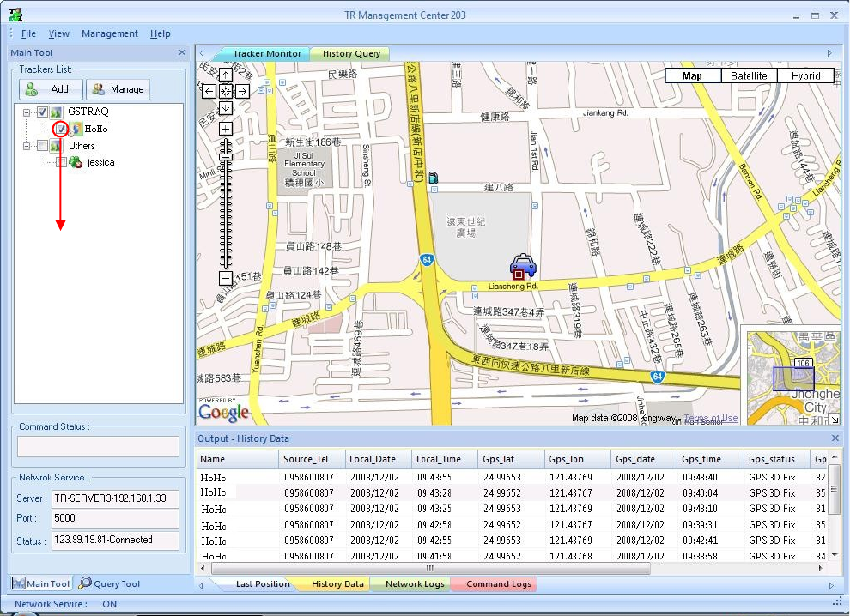Pan the map down with the down arrow
This screenshot has width=850, height=616.
226,108
